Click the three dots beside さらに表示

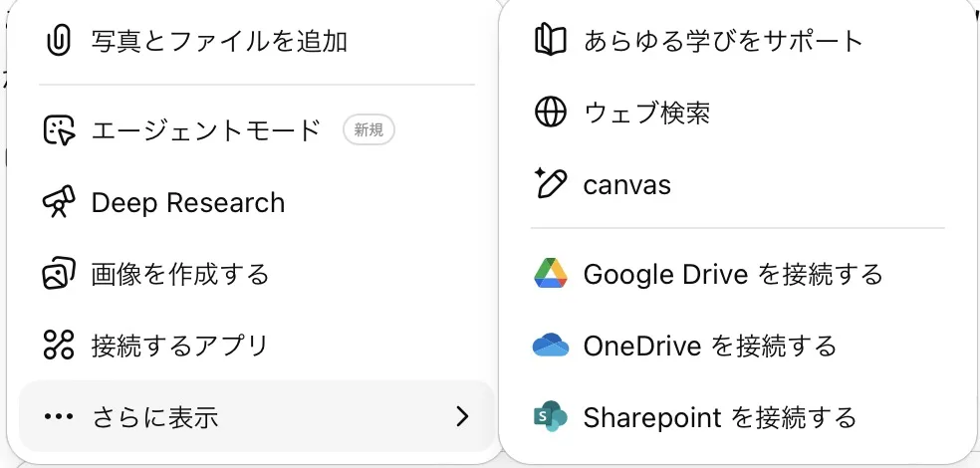click(59, 417)
